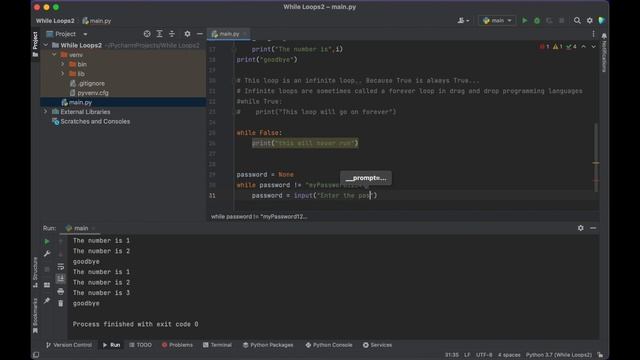Click Python 3.7 interpreter in status bar
The width and height of the screenshot is (640, 360).
coord(559,355)
